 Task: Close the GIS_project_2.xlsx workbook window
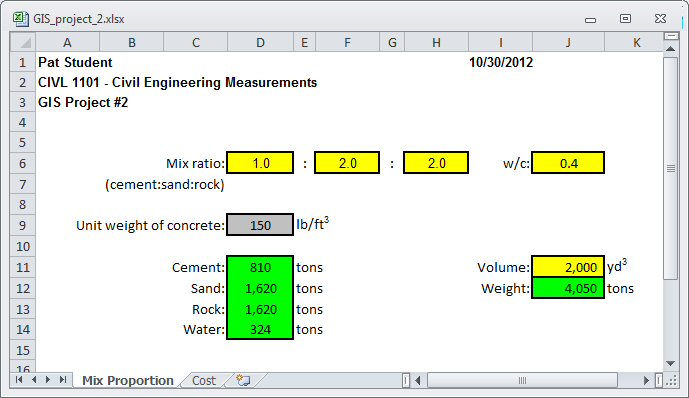[x=660, y=18]
